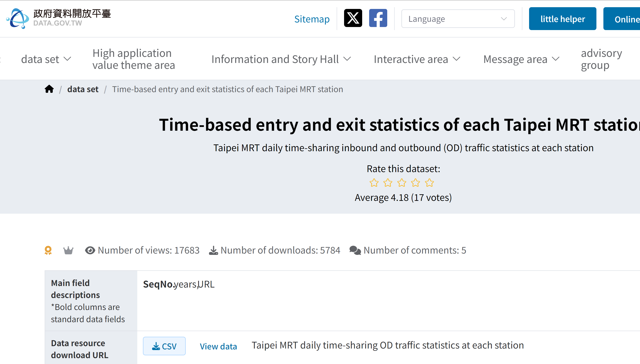Expand Information and Story Hall menu

(281, 59)
